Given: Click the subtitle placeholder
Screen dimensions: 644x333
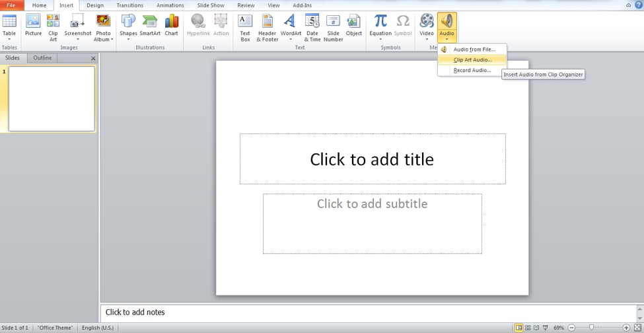Looking at the screenshot, I should [372, 224].
